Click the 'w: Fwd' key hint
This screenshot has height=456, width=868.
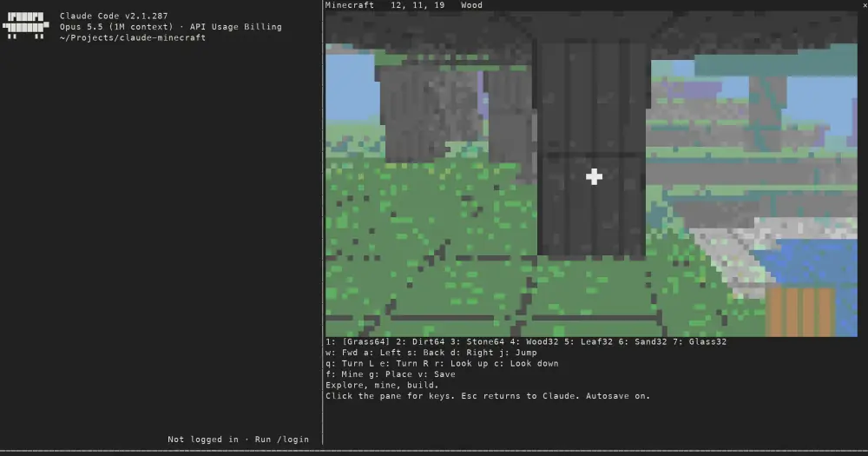[341, 353]
